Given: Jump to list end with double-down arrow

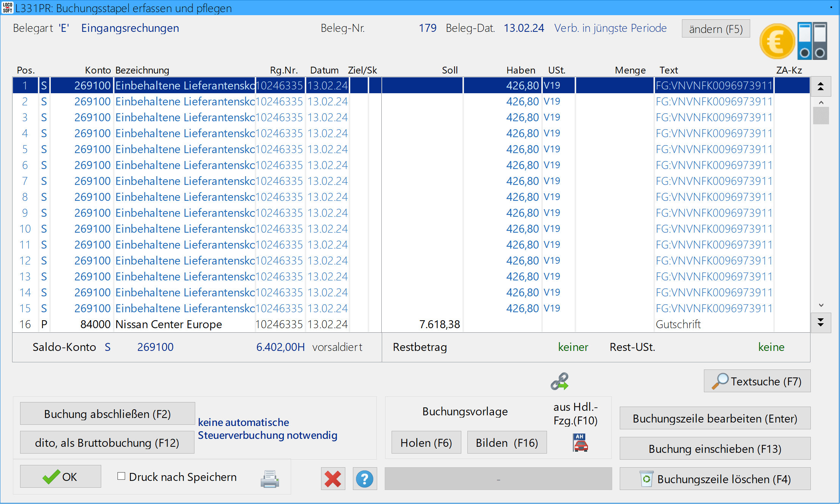Looking at the screenshot, I should tap(821, 323).
